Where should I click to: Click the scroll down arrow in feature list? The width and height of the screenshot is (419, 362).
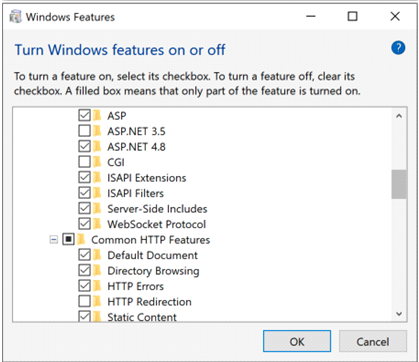pyautogui.click(x=399, y=314)
